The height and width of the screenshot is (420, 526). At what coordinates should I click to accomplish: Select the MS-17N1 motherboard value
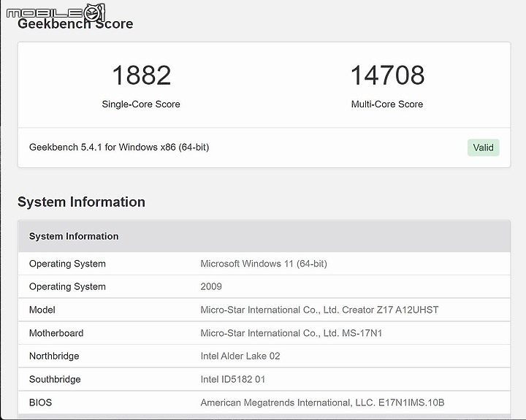[x=291, y=333]
